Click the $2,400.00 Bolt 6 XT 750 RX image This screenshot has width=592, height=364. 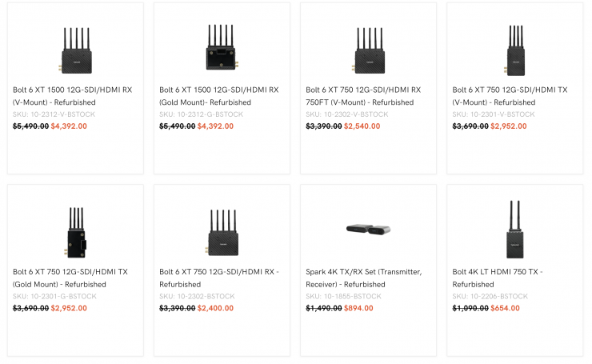click(x=222, y=230)
